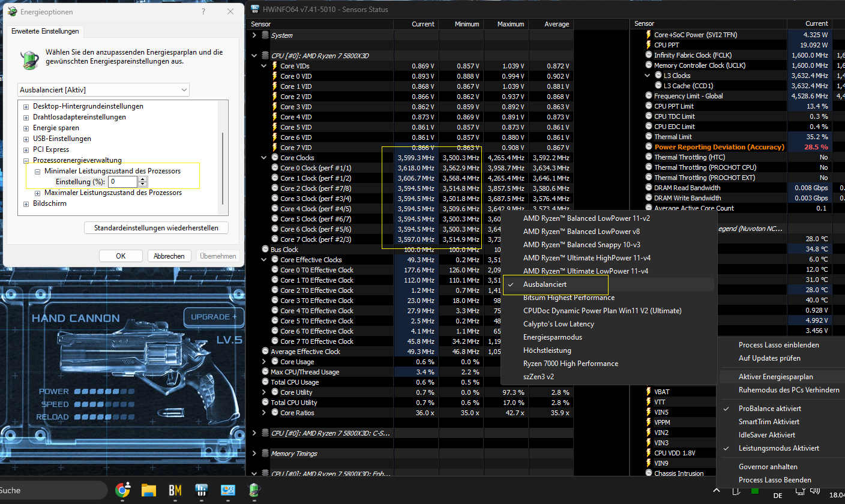
Task: Toggle Leistungsmodus Aktiviert option
Action: click(781, 448)
